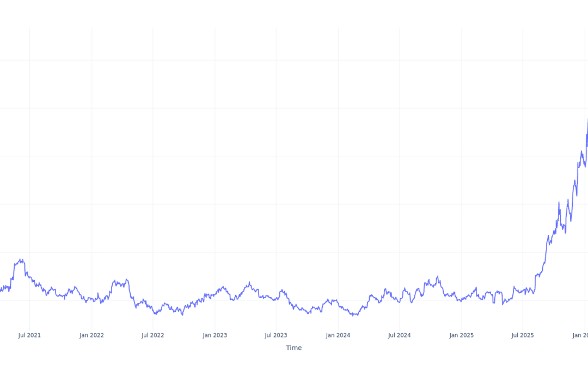Click the line's peak between Jan and Jul 2022
Screen dimensions: 588x368
coord(127,280)
